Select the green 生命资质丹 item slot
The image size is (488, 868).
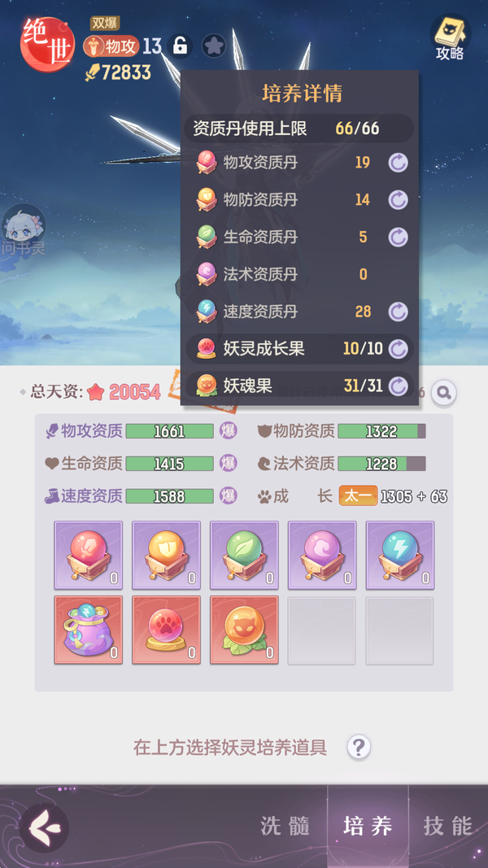pyautogui.click(x=244, y=555)
